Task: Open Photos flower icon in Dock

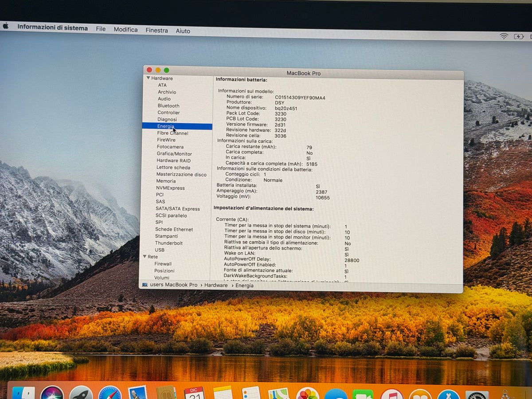Action: (x=308, y=393)
